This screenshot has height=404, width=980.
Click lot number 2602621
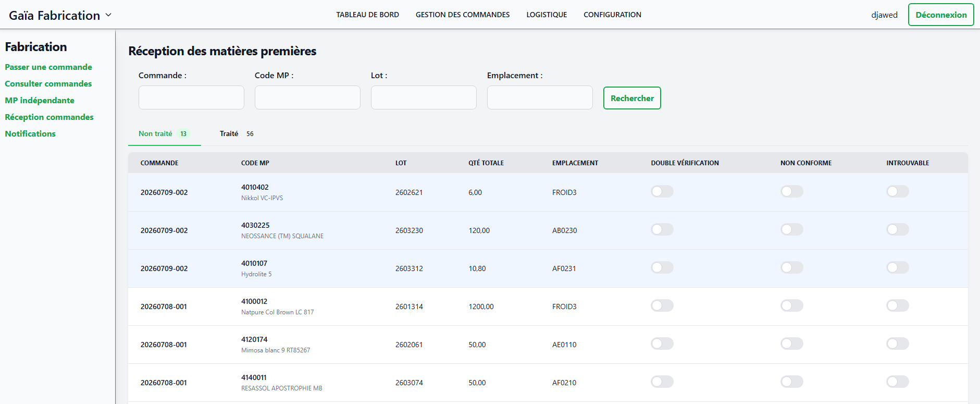409,192
